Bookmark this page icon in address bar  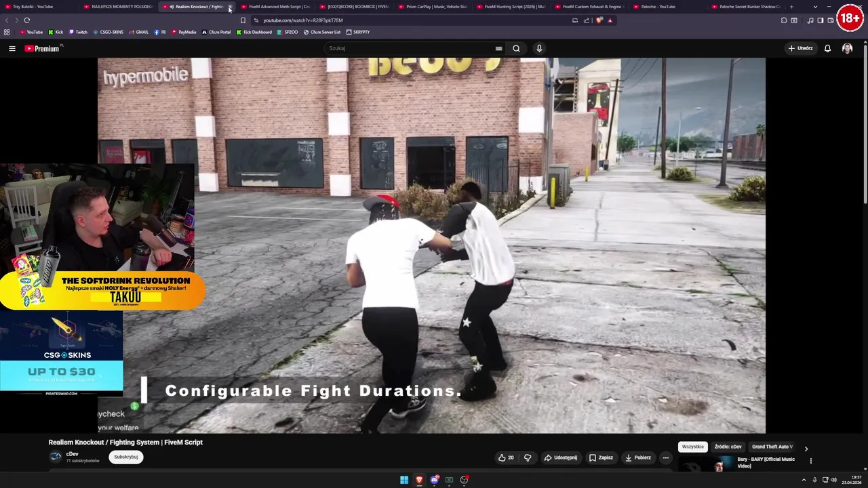[x=243, y=20]
